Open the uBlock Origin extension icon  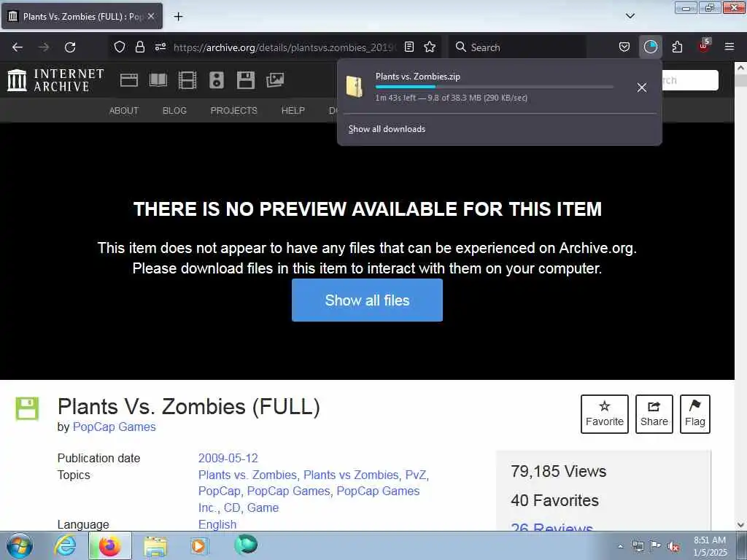[704, 46]
